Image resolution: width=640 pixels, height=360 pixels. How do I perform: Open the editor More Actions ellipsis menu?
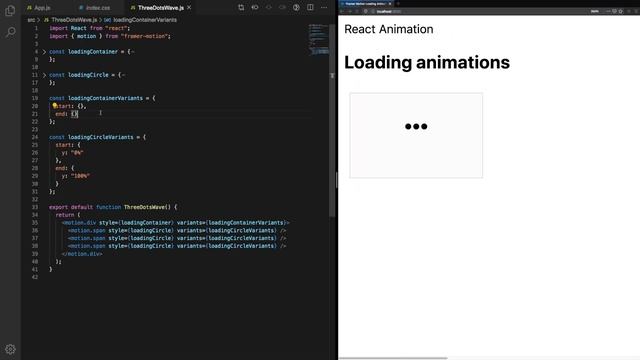324,7
